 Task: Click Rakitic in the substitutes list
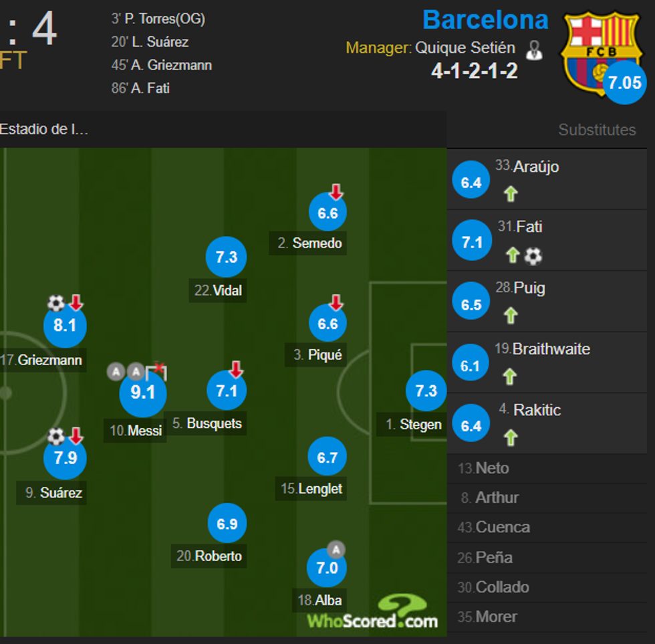(537, 410)
